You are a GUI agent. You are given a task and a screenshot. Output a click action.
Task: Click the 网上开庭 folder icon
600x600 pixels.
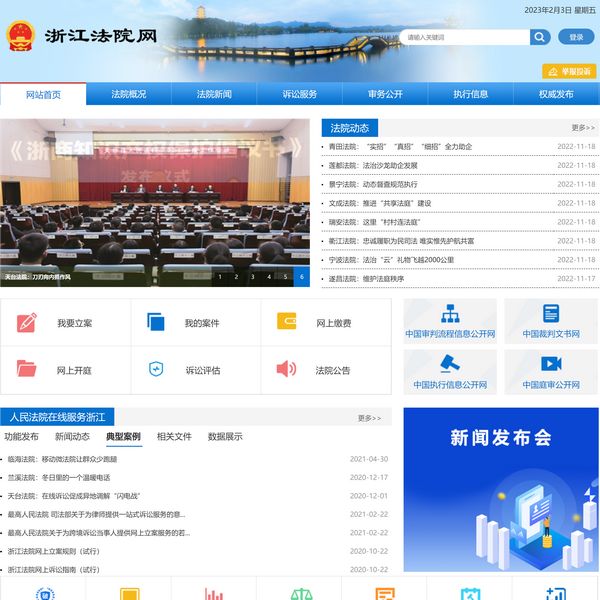point(27,369)
